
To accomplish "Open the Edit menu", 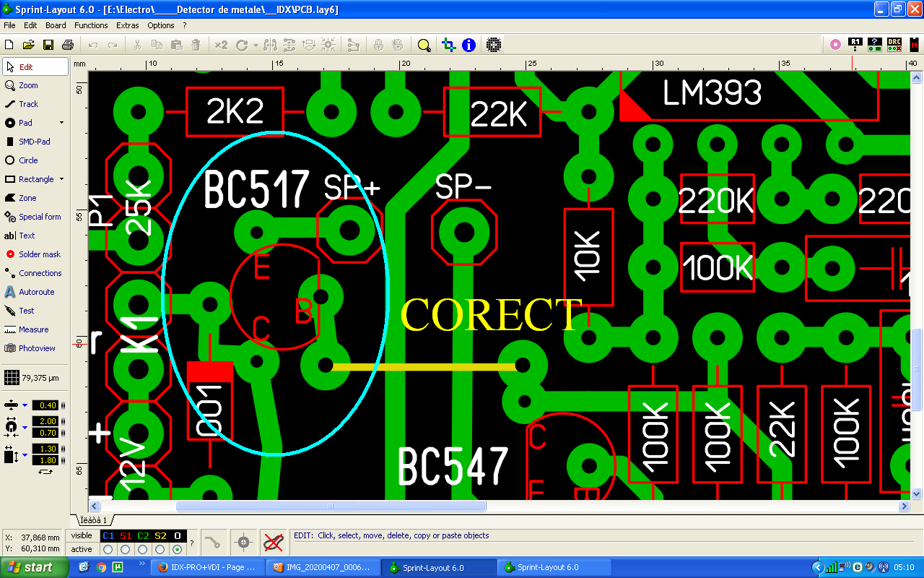I will pyautogui.click(x=30, y=25).
